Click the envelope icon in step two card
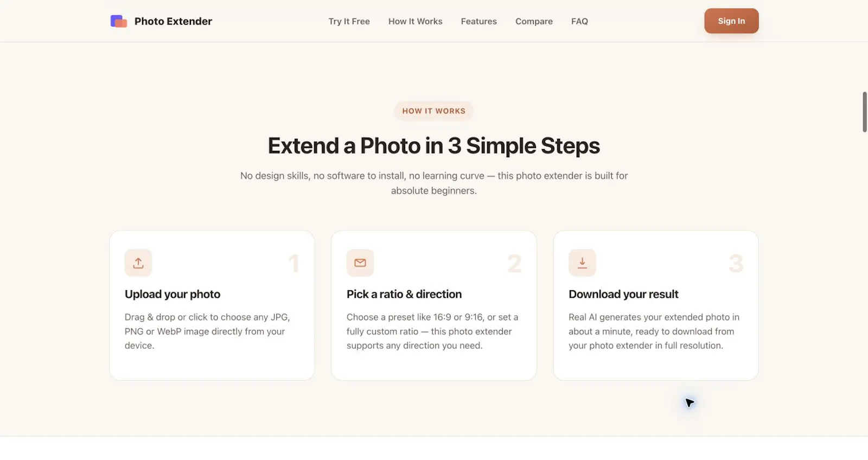The image size is (868, 460). coord(360,263)
